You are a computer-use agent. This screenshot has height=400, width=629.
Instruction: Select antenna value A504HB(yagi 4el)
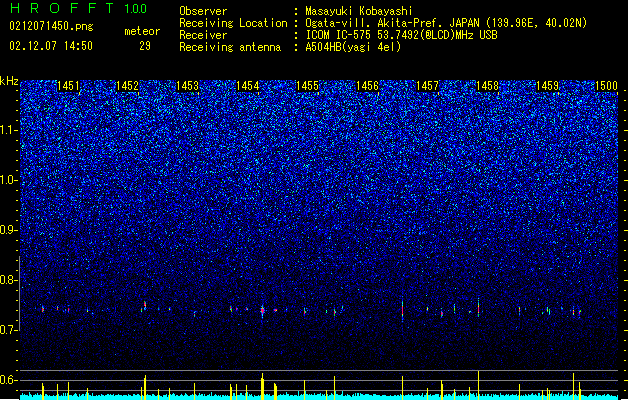(x=353, y=47)
